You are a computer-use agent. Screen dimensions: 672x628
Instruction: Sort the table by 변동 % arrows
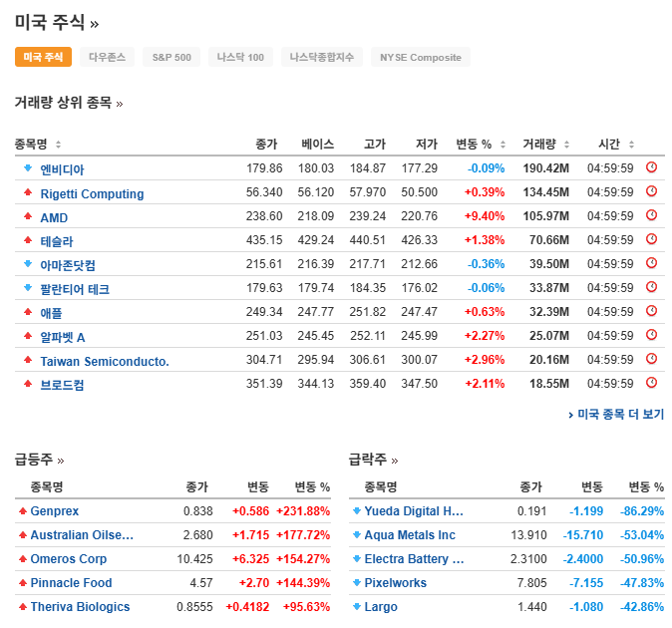coord(504,145)
